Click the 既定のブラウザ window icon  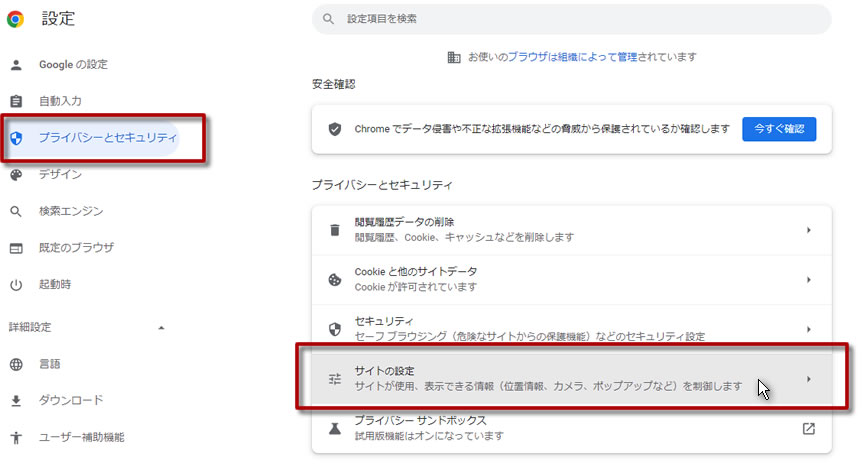click(16, 249)
